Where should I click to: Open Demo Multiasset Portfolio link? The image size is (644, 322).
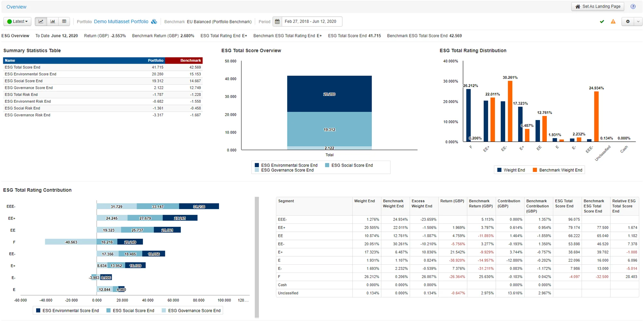[121, 22]
